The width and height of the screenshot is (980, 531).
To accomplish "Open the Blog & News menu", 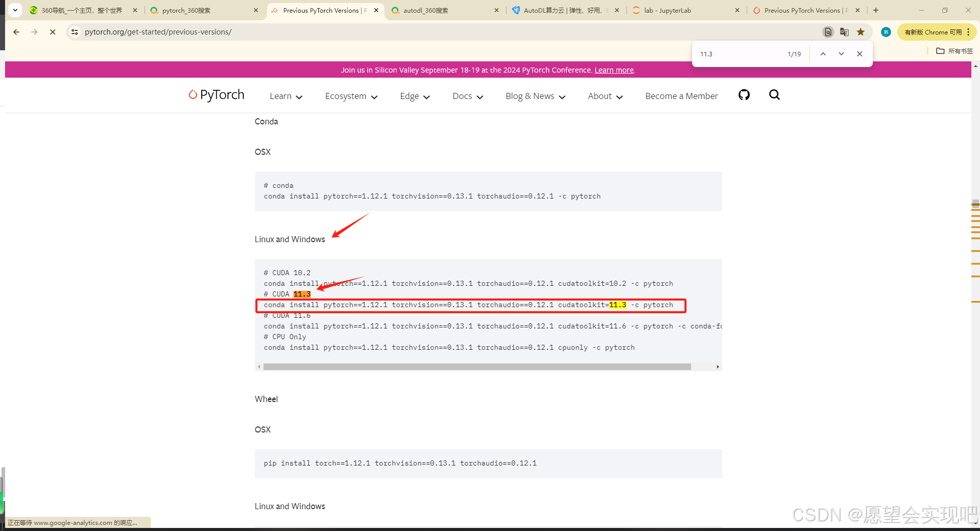I will click(535, 96).
